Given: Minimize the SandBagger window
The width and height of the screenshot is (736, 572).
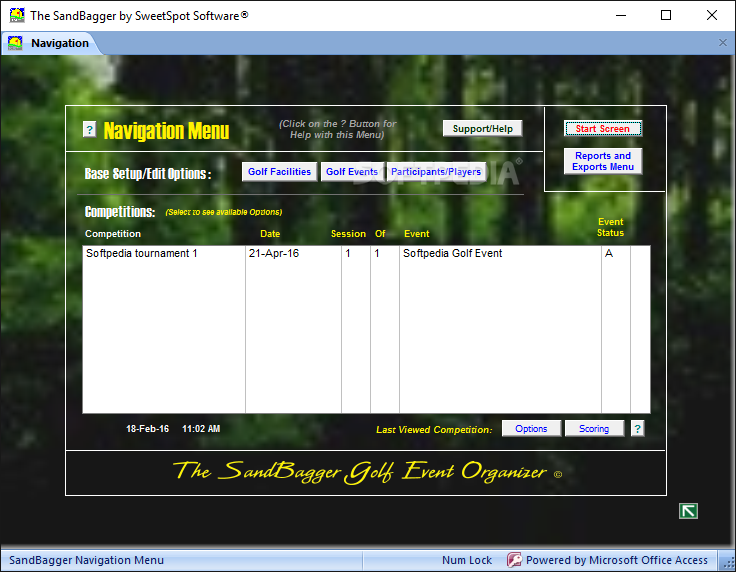Looking at the screenshot, I should (x=621, y=15).
